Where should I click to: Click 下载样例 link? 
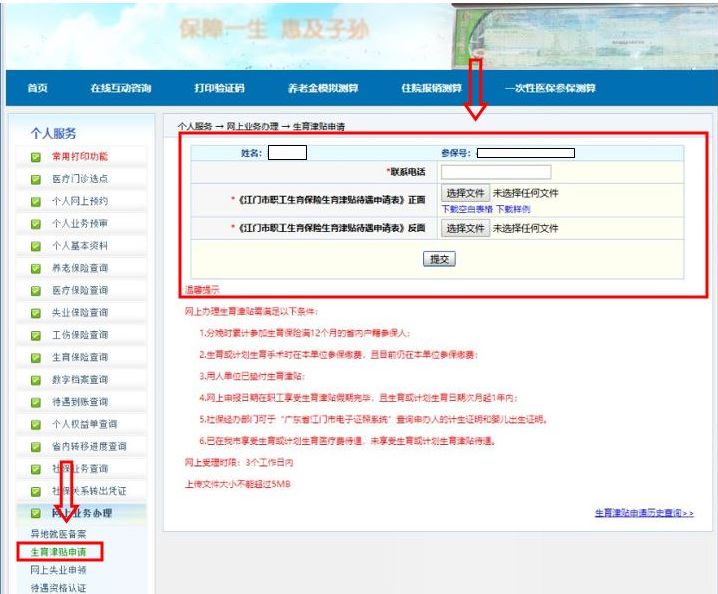tap(513, 209)
